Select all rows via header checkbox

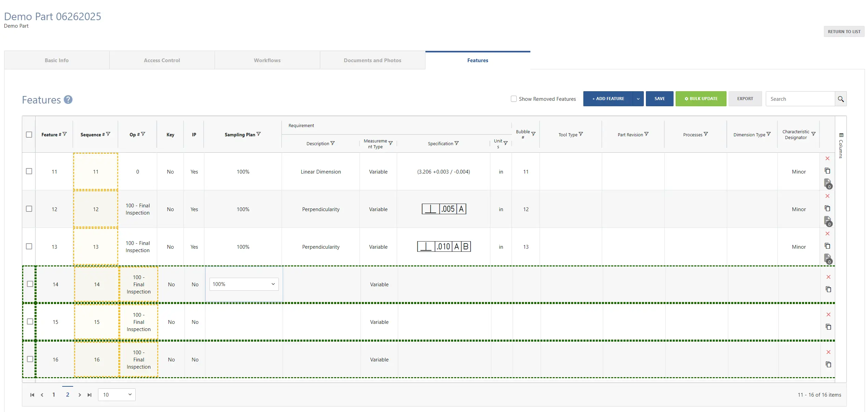[29, 135]
